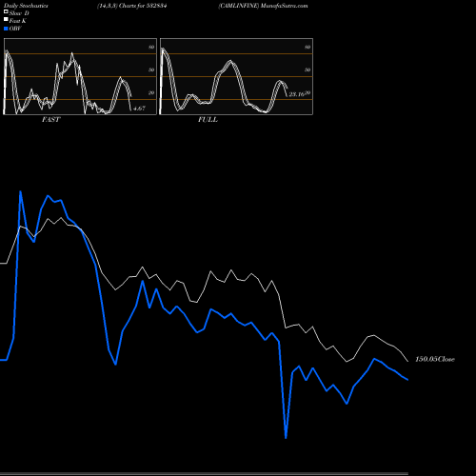Click the 80 level label in FAST chart
Screen dimensions: 476x476
click(151, 48)
